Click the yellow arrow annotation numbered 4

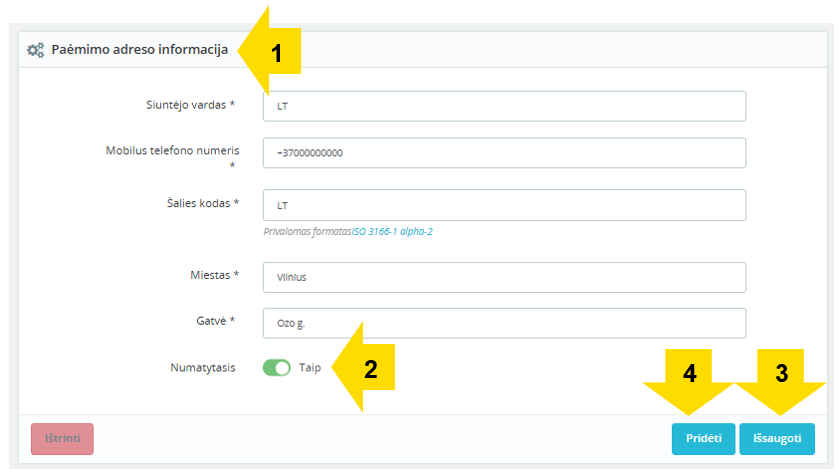click(688, 381)
